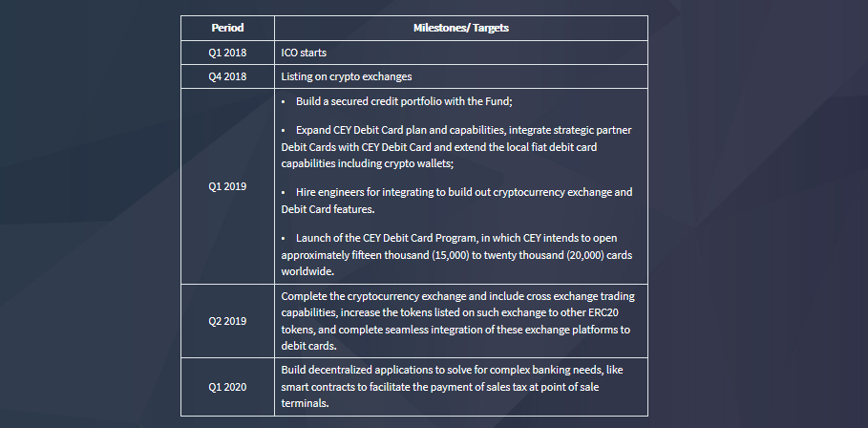Select the Q4 2018 period cell
The width and height of the screenshot is (868, 428).
point(227,76)
